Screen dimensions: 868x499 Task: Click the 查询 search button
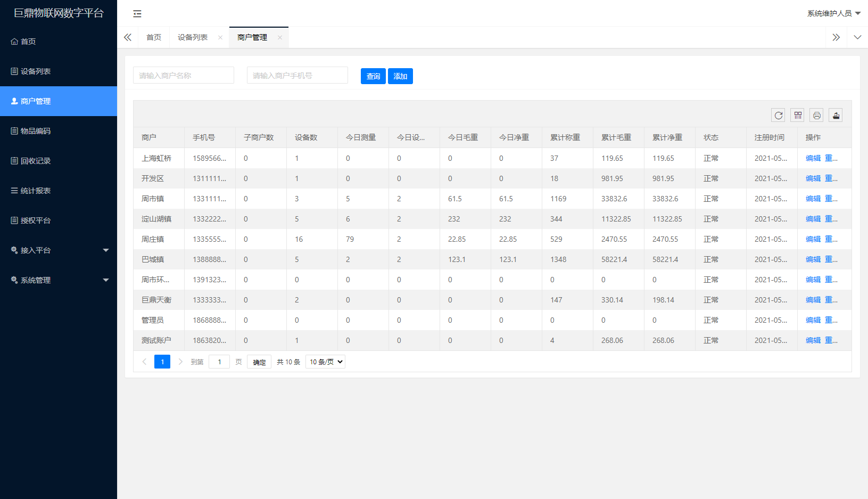tap(373, 76)
